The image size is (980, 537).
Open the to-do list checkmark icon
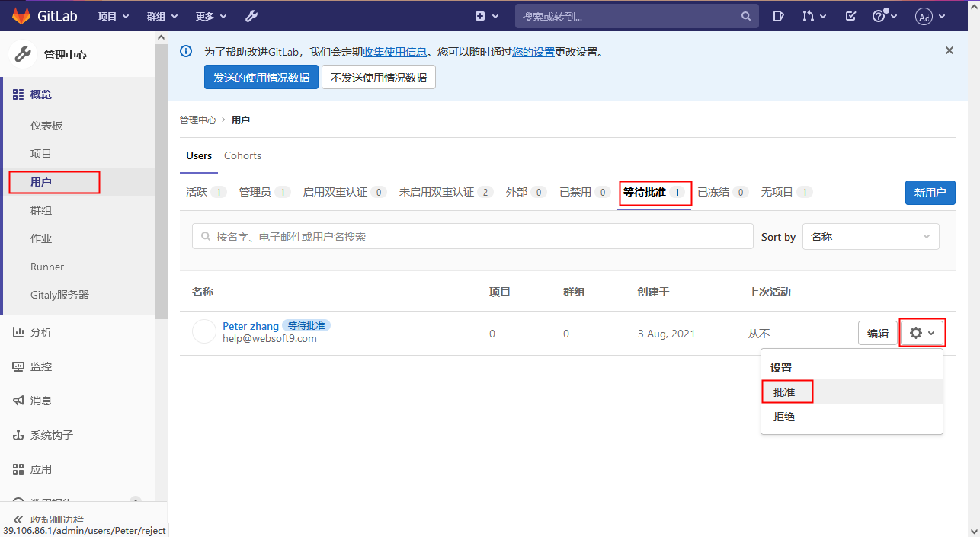850,16
